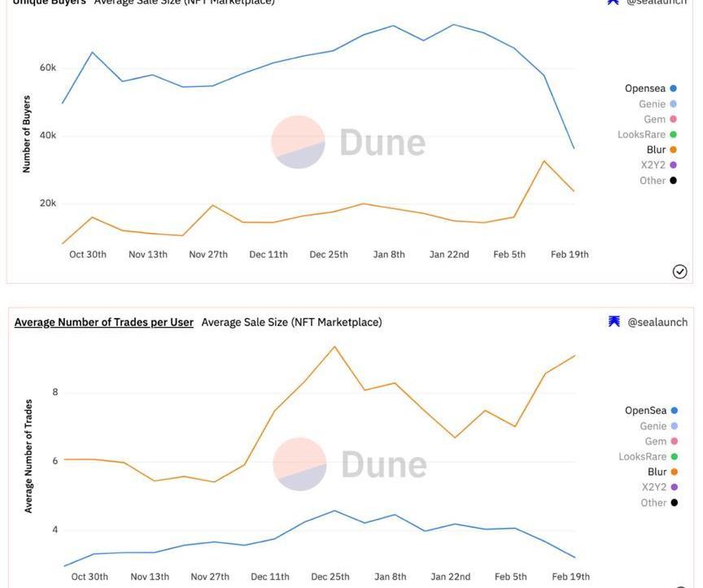703x588 pixels.
Task: Click Average Sale Size subtitle of trades chart
Action: click(x=291, y=322)
